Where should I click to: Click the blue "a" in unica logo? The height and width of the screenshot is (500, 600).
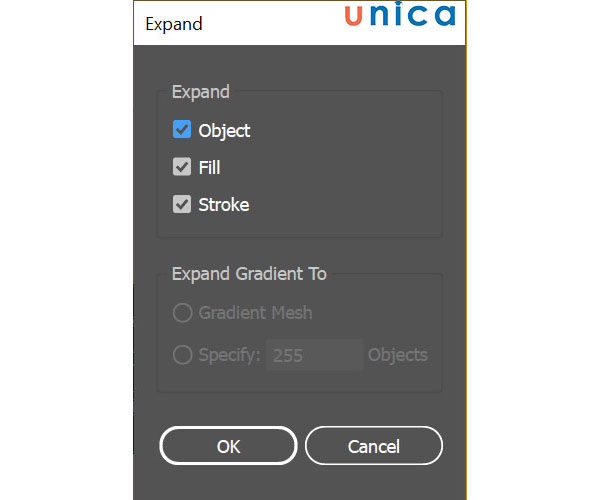(x=443, y=17)
